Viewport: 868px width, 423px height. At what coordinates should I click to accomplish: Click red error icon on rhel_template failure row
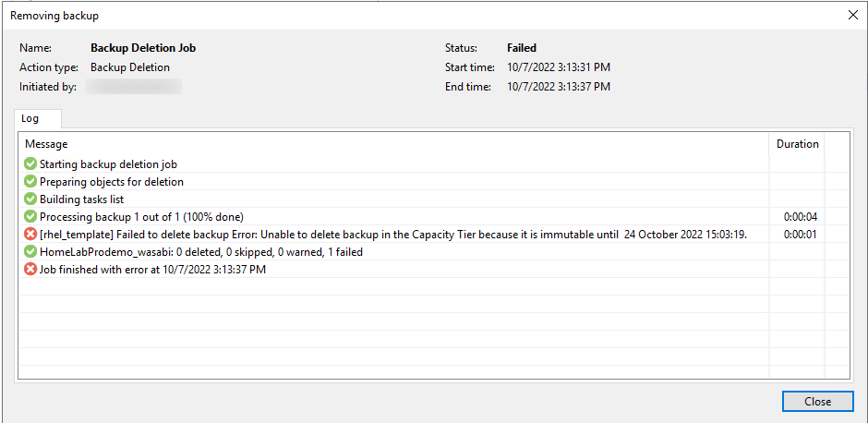click(x=30, y=235)
